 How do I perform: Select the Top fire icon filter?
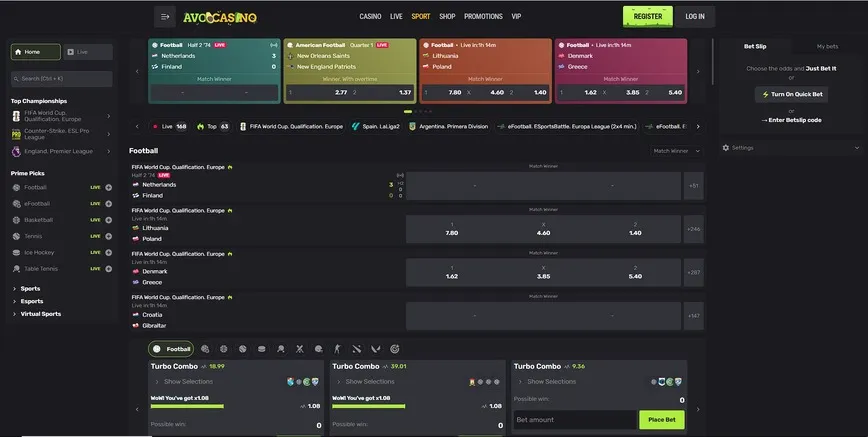200,127
